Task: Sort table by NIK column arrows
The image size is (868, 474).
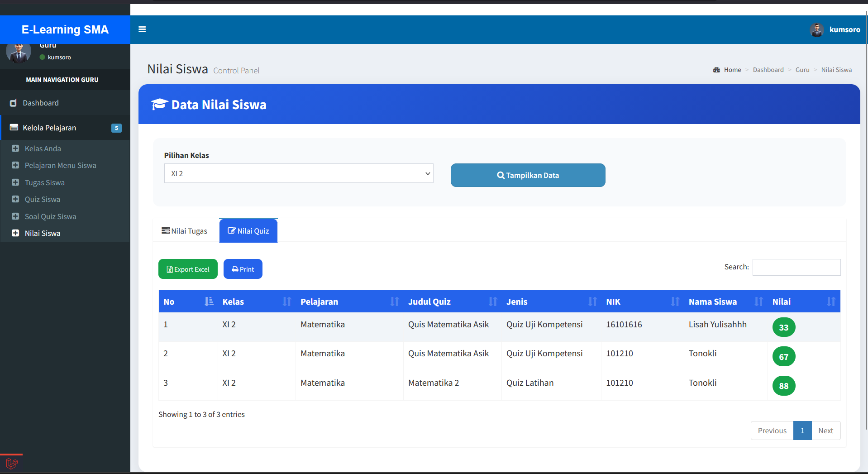Action: pyautogui.click(x=675, y=302)
